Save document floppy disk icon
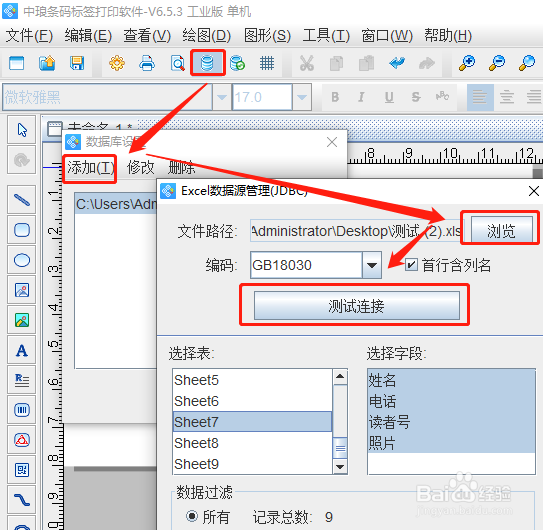The height and width of the screenshot is (530, 543). pyautogui.click(x=77, y=63)
